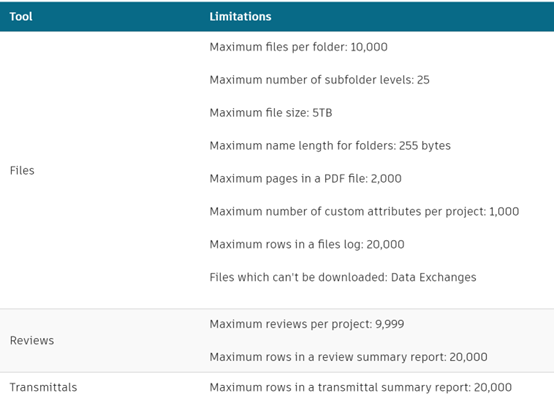Click the Limitations column header
The height and width of the screenshot is (404, 554).
240,17
